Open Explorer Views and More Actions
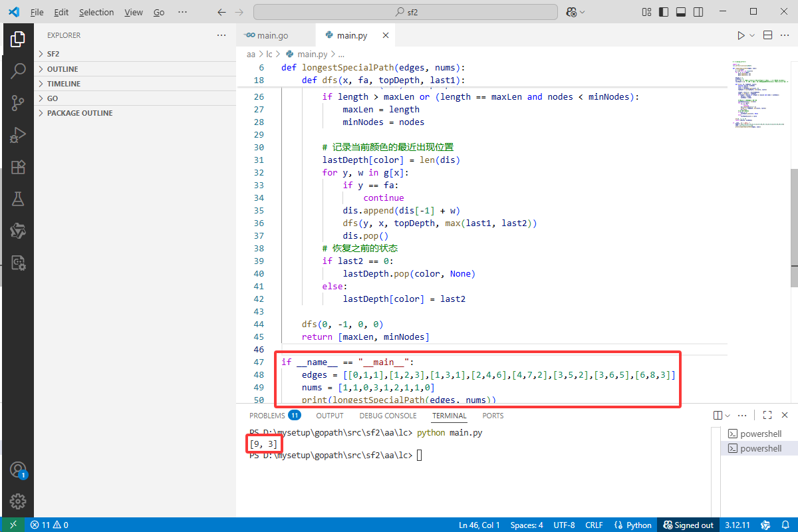Screen dimensions: 798x532 221,35
